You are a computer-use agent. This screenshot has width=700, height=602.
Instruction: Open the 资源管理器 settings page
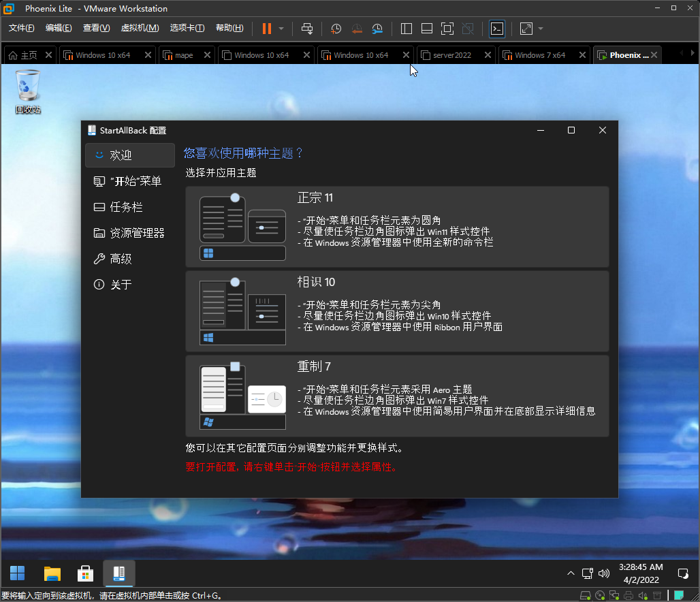pyautogui.click(x=137, y=233)
